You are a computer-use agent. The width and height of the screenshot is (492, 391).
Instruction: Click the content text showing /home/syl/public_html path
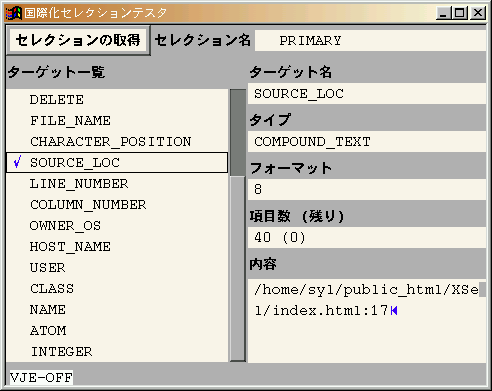[366, 300]
